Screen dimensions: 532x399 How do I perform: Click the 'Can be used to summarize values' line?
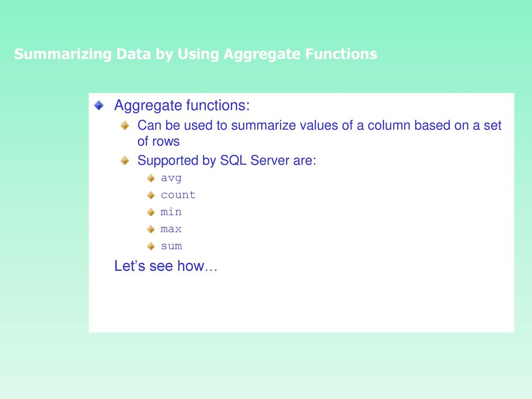pyautogui.click(x=320, y=126)
